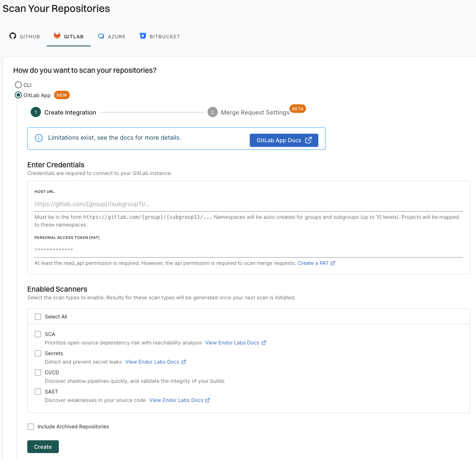The height and width of the screenshot is (459, 476).
Task: Select the CLI radio button
Action: (x=18, y=85)
